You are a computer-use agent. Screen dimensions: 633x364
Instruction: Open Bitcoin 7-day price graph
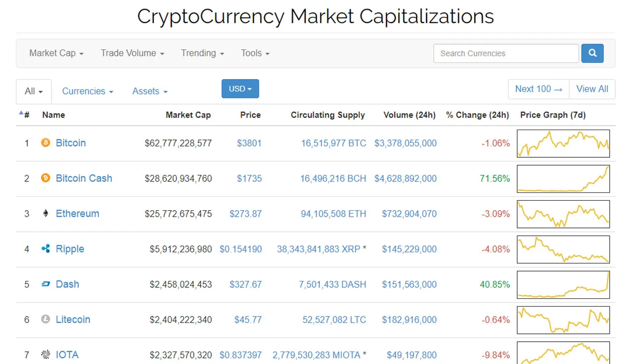point(563,143)
